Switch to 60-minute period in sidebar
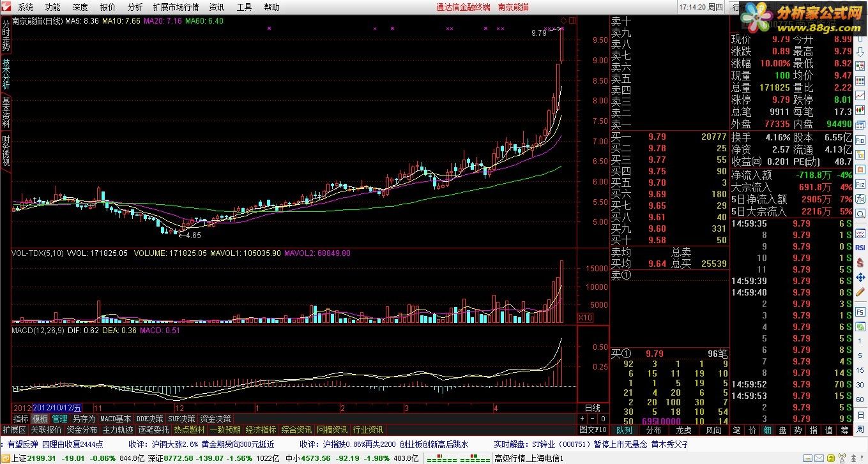The image size is (868, 464). [860, 400]
